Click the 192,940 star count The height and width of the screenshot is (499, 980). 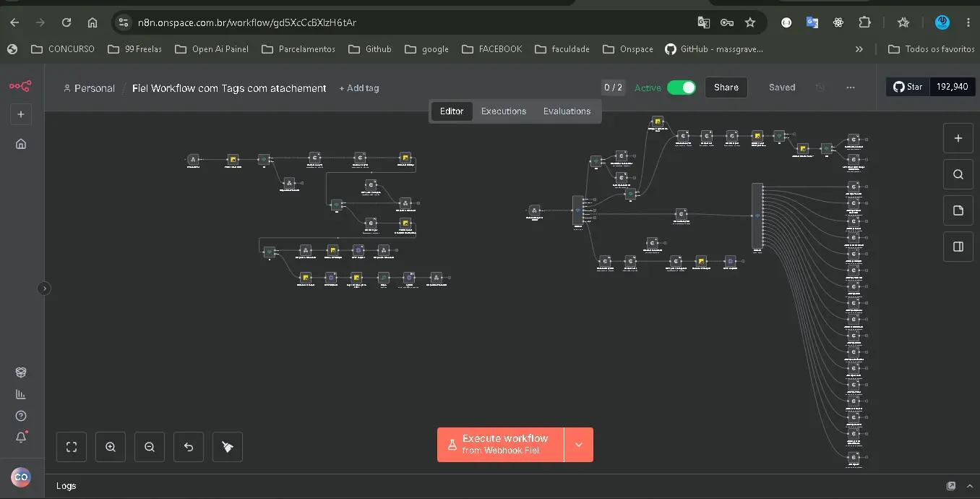tap(952, 87)
